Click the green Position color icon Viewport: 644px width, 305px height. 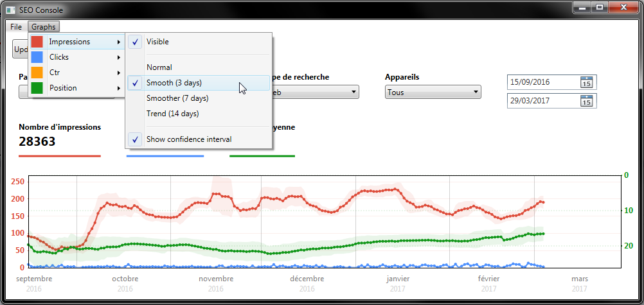[x=37, y=88]
